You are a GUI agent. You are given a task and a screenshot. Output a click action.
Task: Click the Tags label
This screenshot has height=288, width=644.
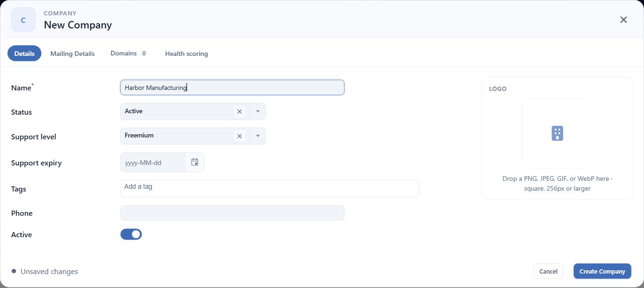pos(19,189)
